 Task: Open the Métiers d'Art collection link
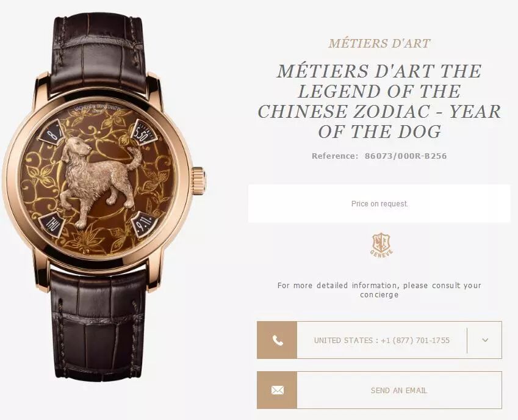click(x=380, y=43)
